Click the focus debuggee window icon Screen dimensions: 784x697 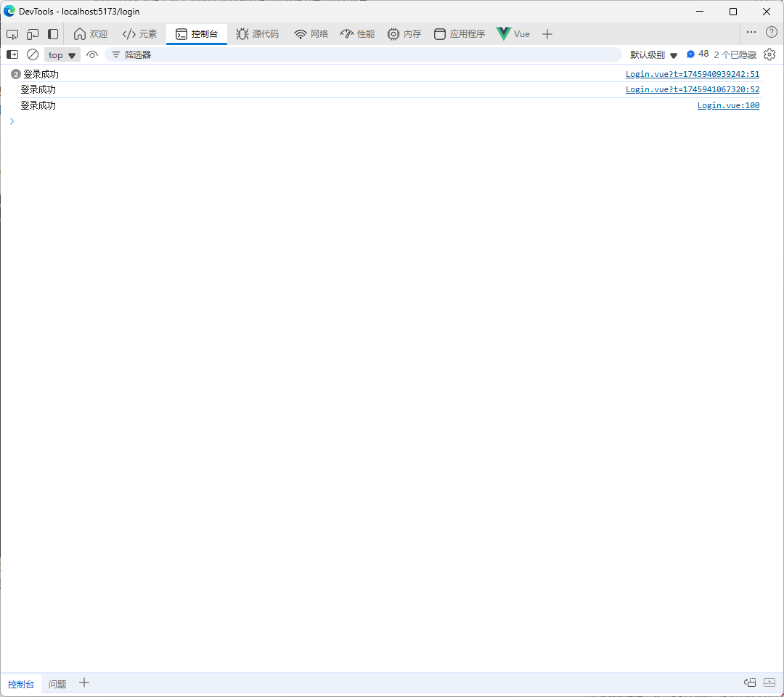click(750, 682)
